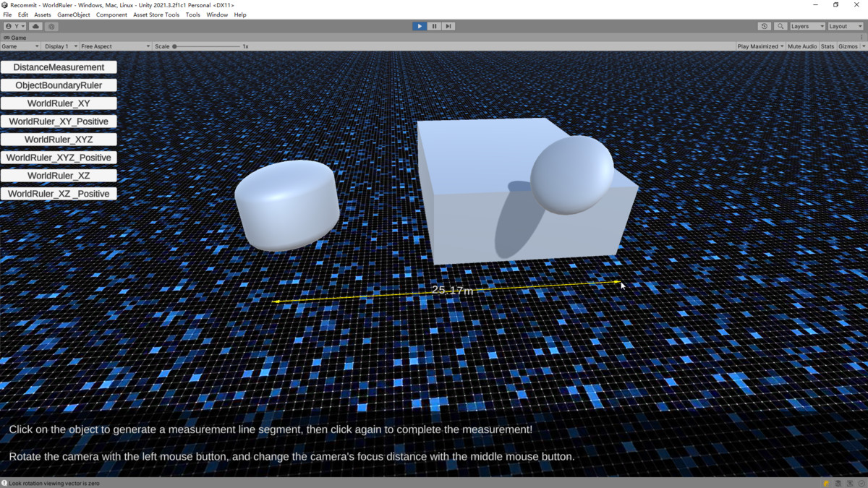
Task: Click the Step frame button
Action: point(448,26)
